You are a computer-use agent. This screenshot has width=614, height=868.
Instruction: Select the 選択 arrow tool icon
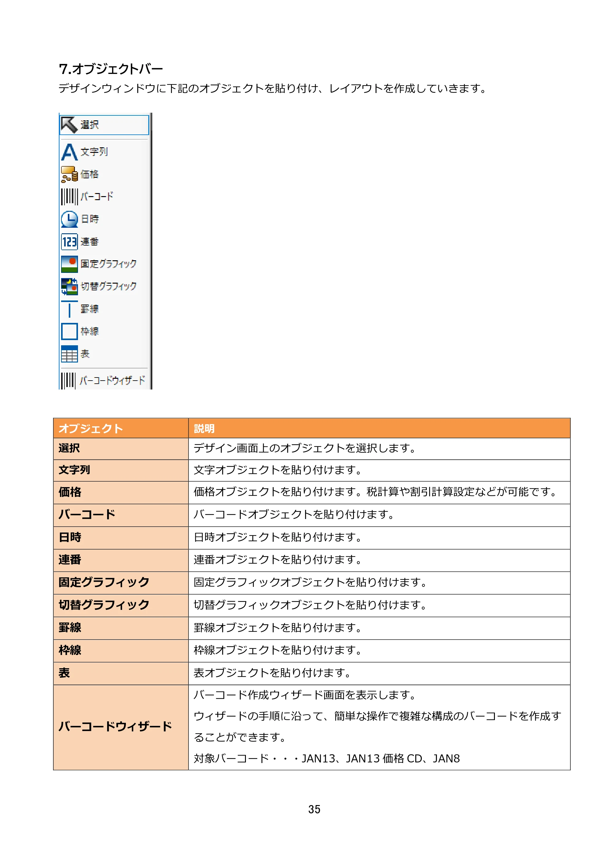click(69, 125)
